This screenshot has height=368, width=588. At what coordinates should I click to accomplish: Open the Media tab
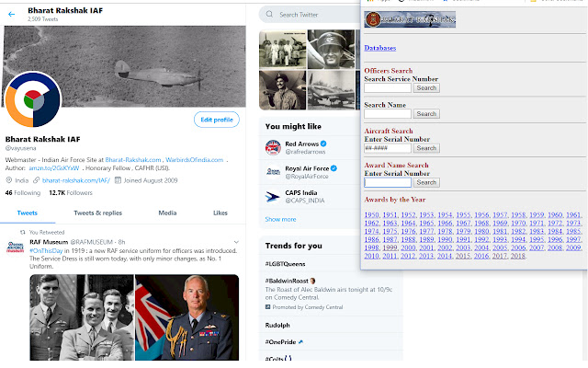[167, 213]
